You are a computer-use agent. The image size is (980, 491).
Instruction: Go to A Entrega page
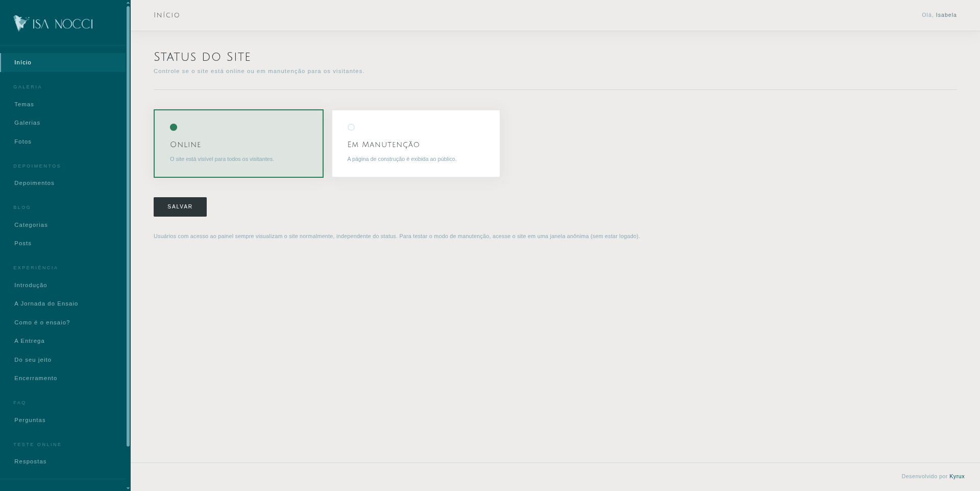pyautogui.click(x=63, y=341)
